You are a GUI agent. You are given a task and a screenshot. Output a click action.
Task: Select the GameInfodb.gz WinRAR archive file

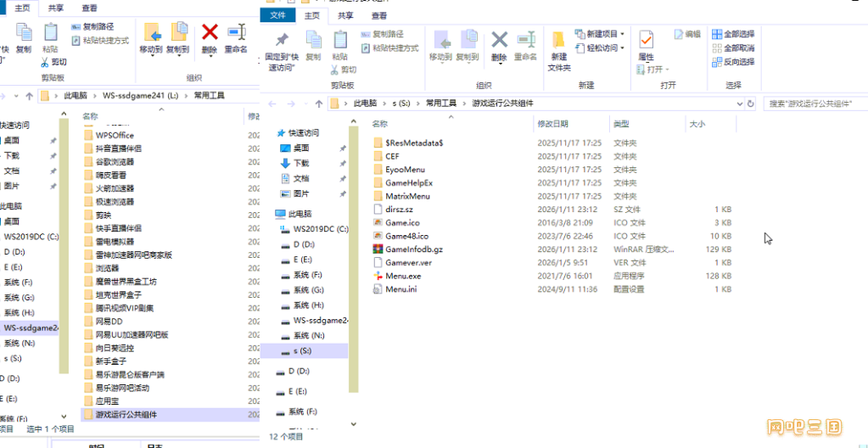point(414,249)
